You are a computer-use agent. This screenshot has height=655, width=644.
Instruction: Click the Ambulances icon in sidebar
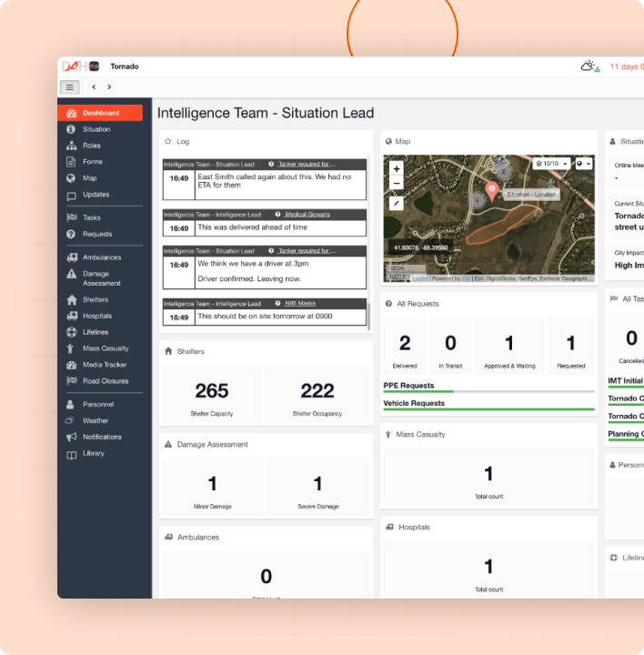coord(72,257)
